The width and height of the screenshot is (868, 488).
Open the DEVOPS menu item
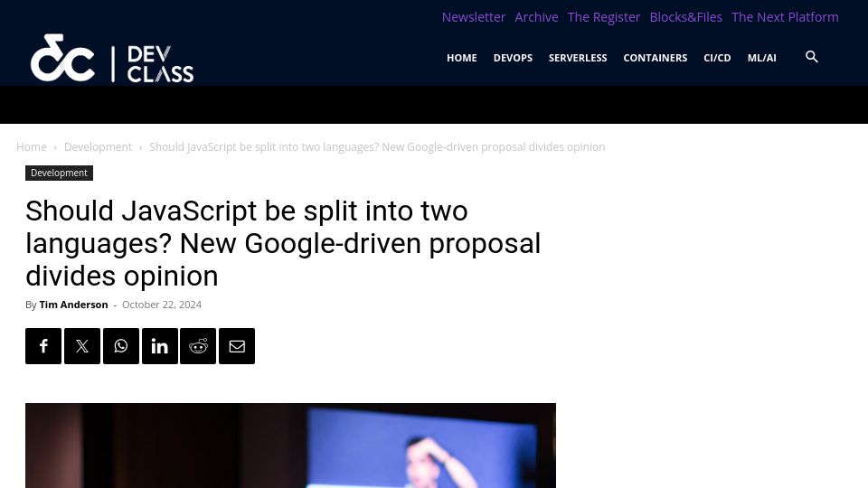[x=513, y=58]
